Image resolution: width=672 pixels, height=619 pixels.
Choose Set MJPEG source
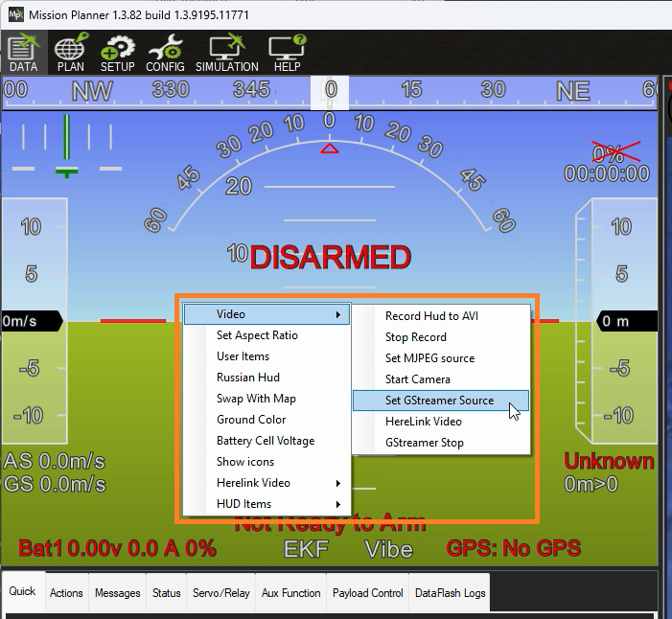coord(441,358)
